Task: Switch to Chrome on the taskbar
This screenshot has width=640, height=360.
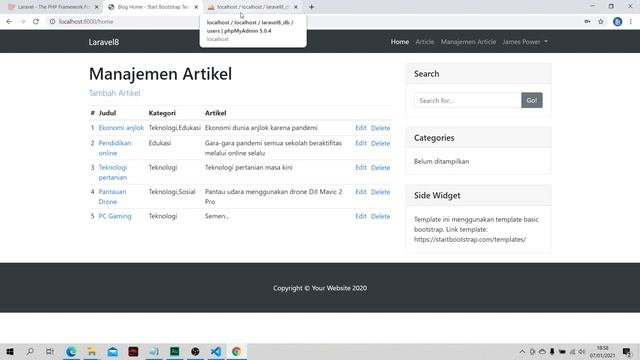Action: click(x=237, y=351)
